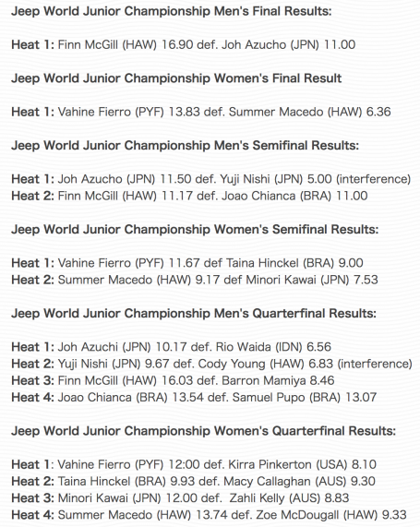Select Men's Final Heat 1 result line
This screenshot has height=527, width=420.
(x=184, y=44)
